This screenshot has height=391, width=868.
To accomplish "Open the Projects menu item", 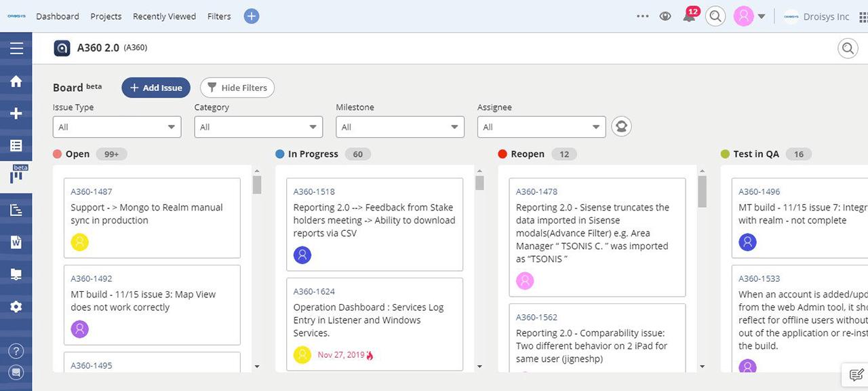I will [106, 16].
